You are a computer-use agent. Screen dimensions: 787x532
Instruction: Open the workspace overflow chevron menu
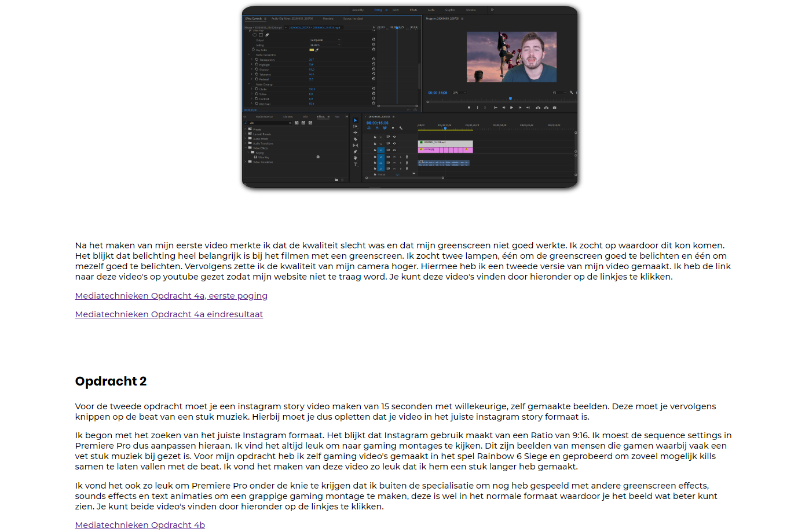492,10
